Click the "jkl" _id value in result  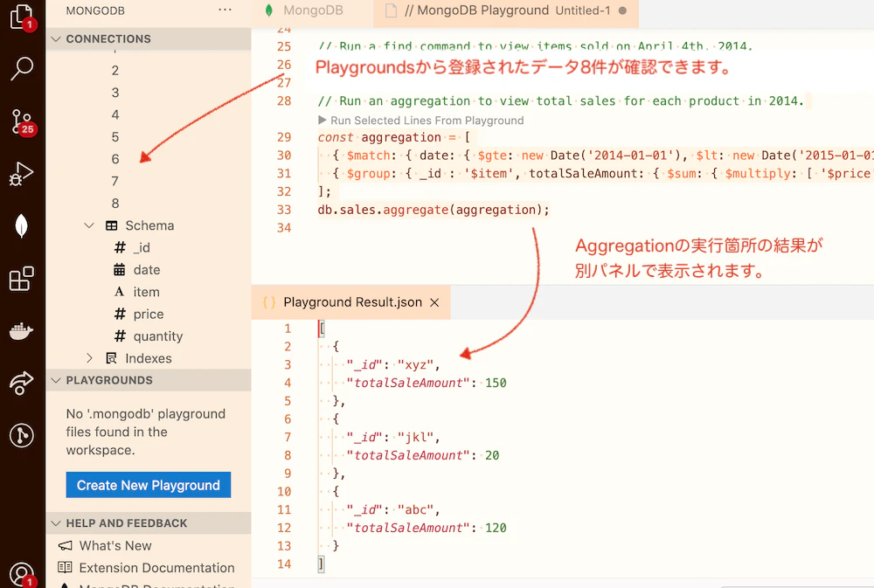(x=416, y=437)
